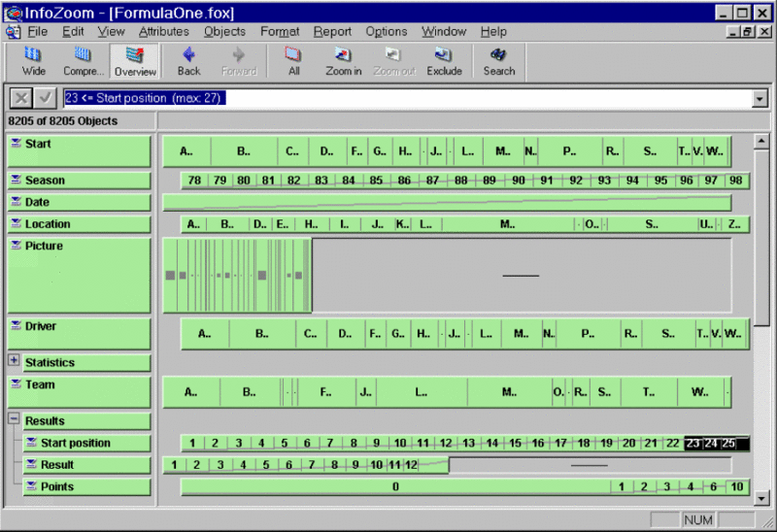The image size is (777, 532).
Task: Open the Edit menu
Action: click(x=73, y=32)
